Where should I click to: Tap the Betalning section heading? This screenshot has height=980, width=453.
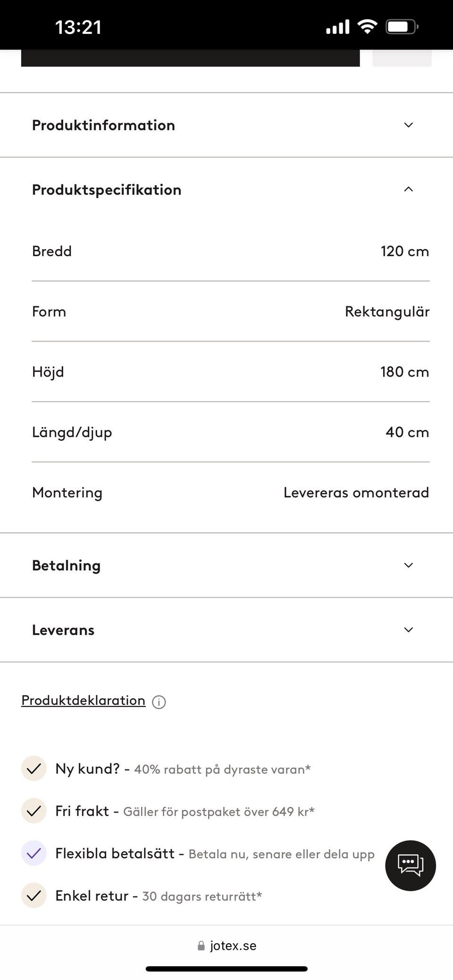[67, 565]
